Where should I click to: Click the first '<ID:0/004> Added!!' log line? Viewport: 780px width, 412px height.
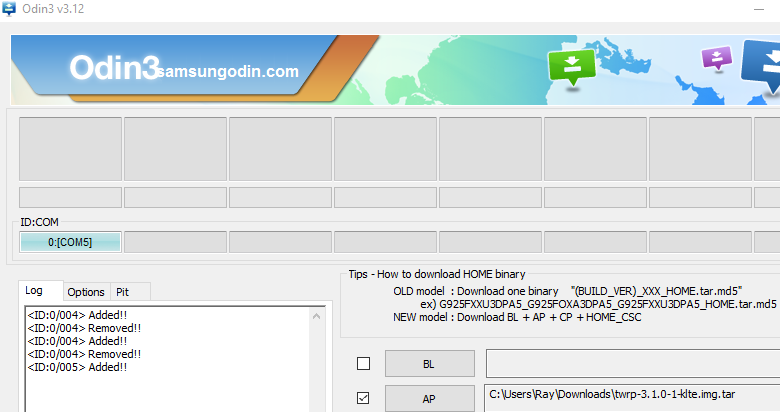(x=77, y=315)
